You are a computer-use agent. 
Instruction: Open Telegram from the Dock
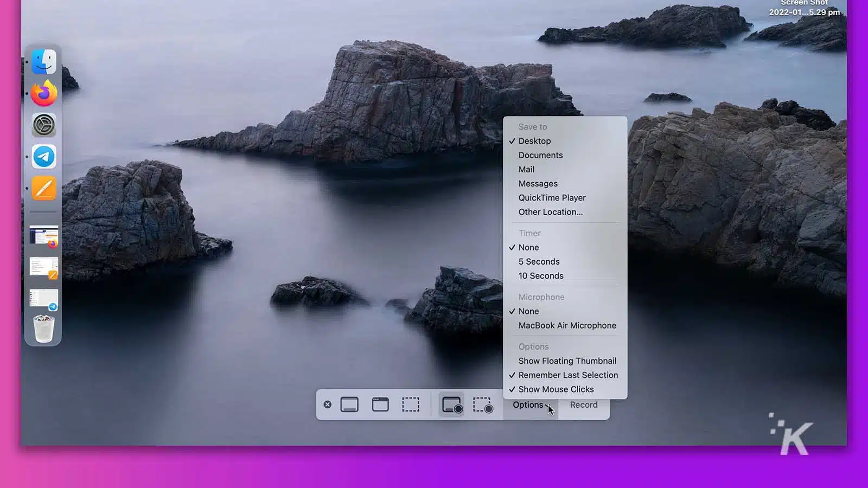pos(43,157)
